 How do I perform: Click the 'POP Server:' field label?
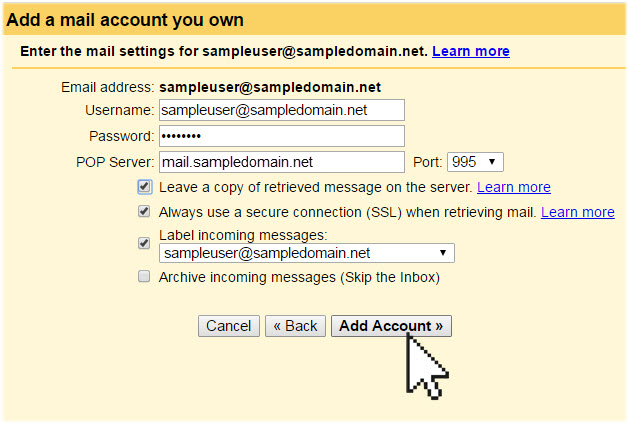coord(115,162)
